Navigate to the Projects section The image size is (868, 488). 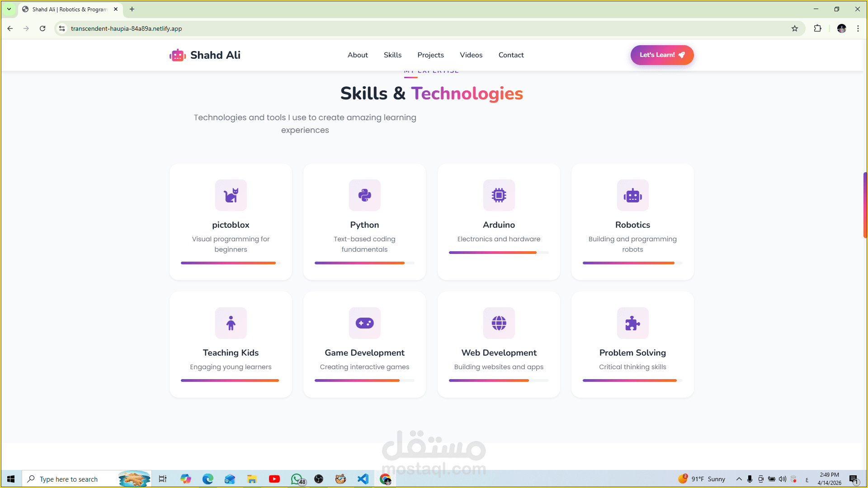click(430, 55)
